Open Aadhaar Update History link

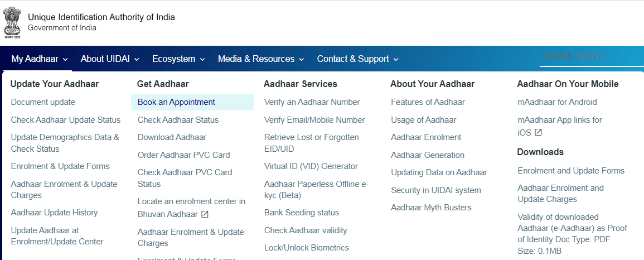click(54, 213)
